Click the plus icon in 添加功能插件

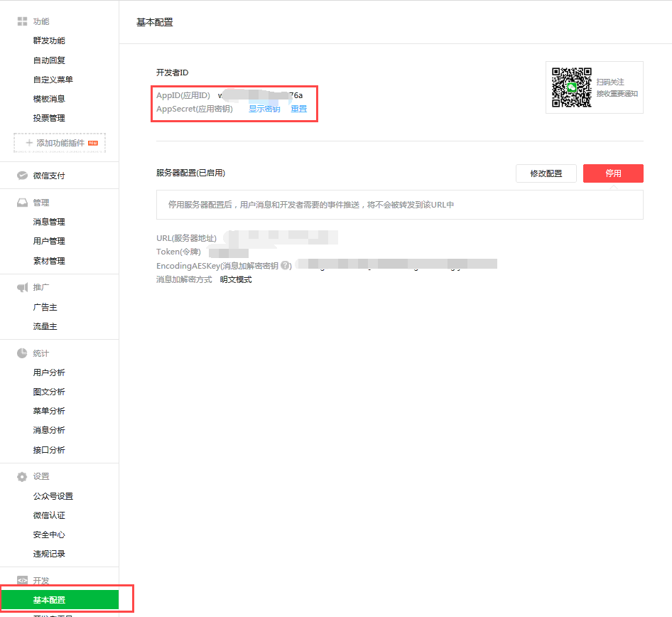(29, 143)
